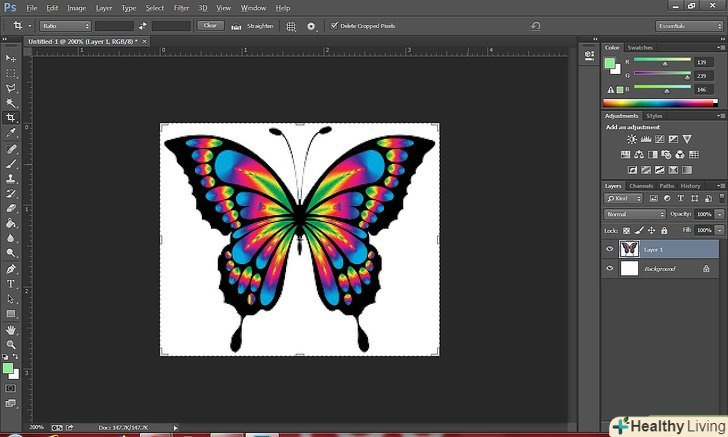Add a Brightness/Contrast adjustment
The width and height of the screenshot is (728, 437).
click(x=631, y=139)
